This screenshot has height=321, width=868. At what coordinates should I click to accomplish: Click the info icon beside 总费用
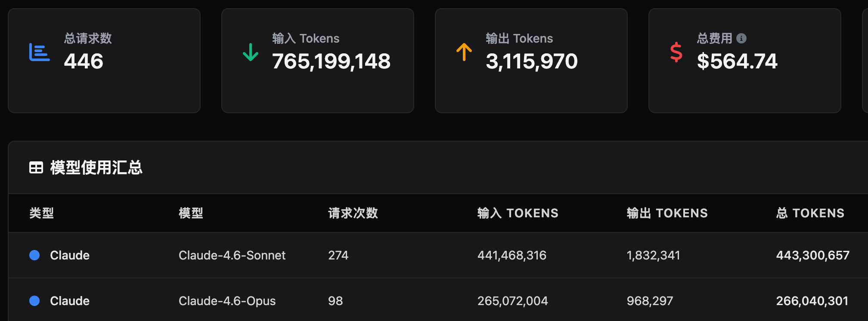coord(741,38)
